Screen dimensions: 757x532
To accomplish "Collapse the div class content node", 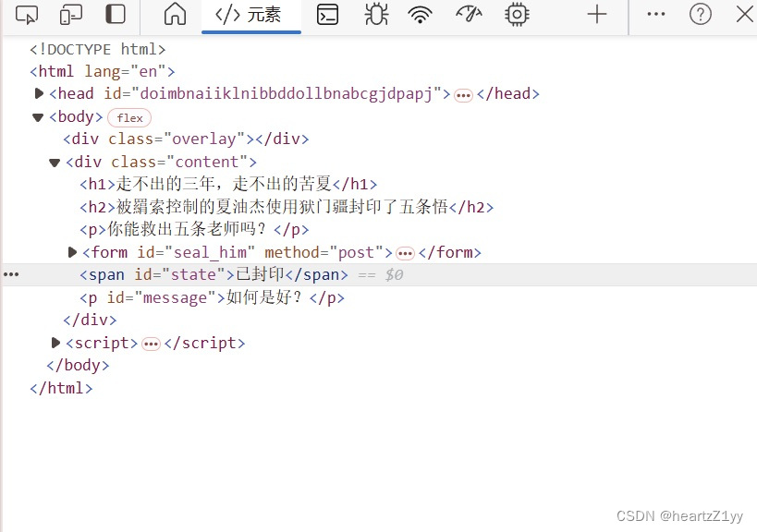I will point(55,163).
